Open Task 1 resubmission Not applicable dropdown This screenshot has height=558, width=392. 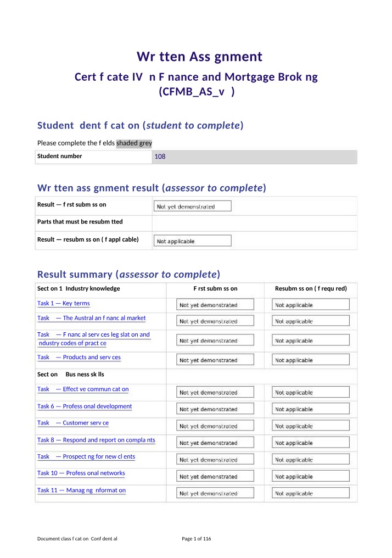point(311,305)
